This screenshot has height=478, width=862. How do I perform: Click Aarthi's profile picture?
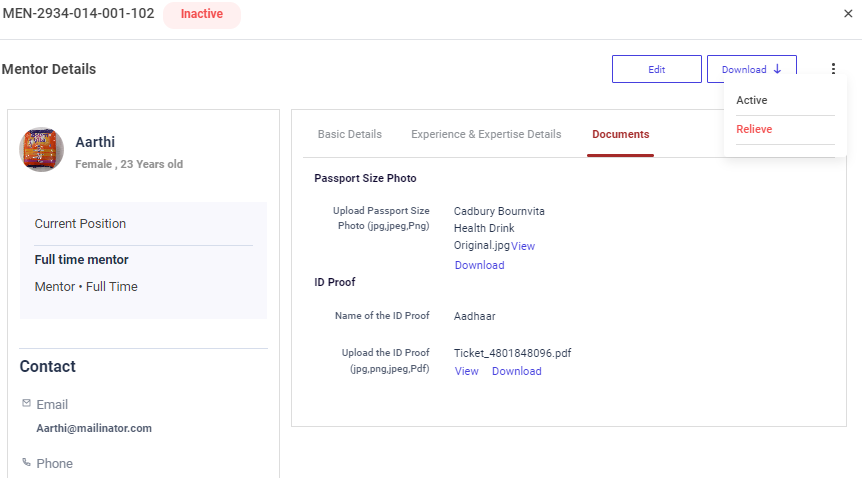pos(42,150)
